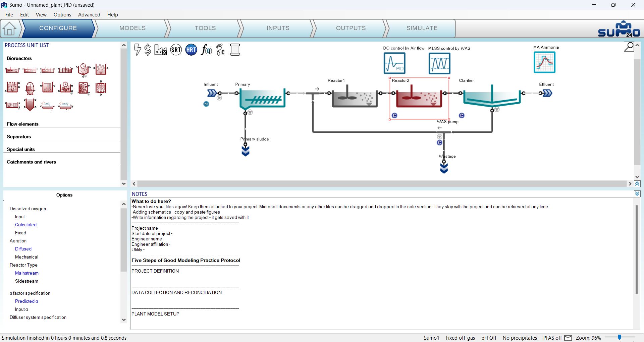This screenshot has height=342, width=644.
Task: Click the carbon footprint toolbar icon
Action: click(x=220, y=50)
